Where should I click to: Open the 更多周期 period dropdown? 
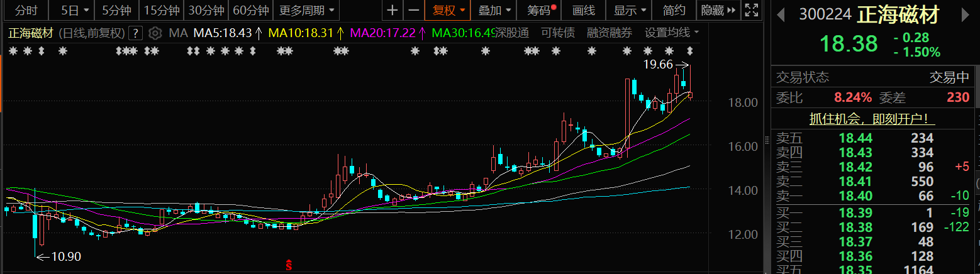click(x=307, y=10)
